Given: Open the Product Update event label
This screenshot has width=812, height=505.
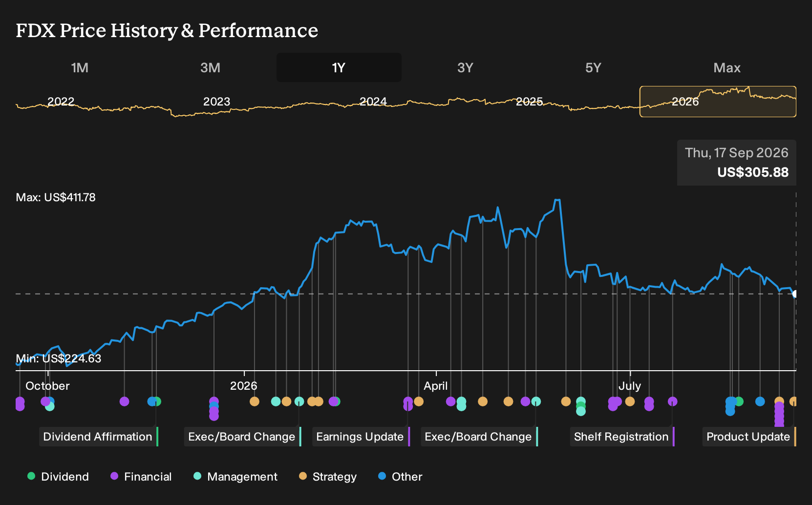Looking at the screenshot, I should (749, 437).
